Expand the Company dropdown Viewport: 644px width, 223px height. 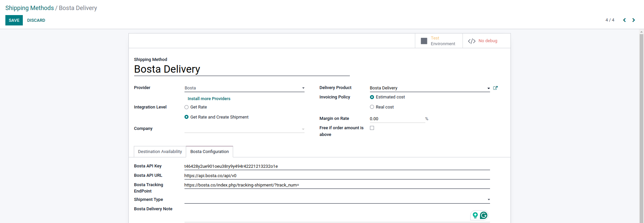(245, 129)
